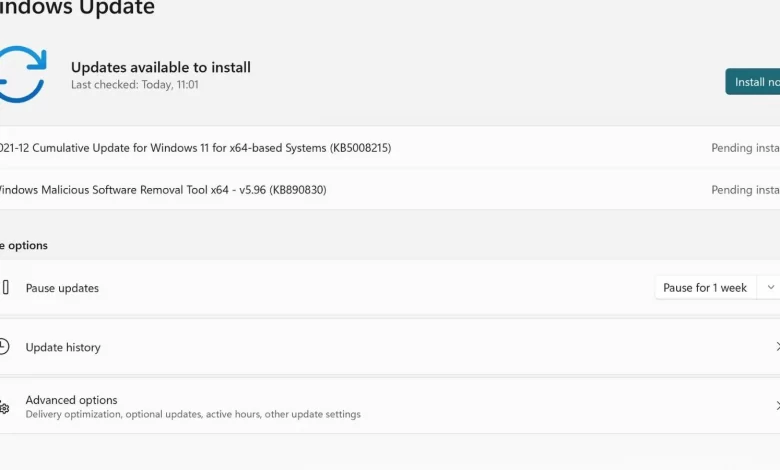Expand the pause duration dropdown arrow
The height and width of the screenshot is (470, 780).
(x=769, y=288)
